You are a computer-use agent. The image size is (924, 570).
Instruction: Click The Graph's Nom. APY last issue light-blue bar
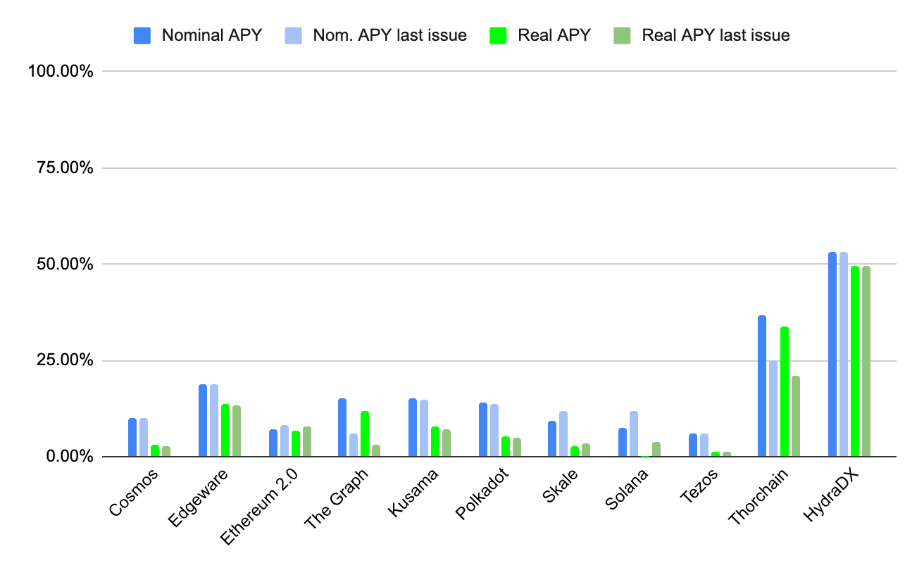(354, 445)
